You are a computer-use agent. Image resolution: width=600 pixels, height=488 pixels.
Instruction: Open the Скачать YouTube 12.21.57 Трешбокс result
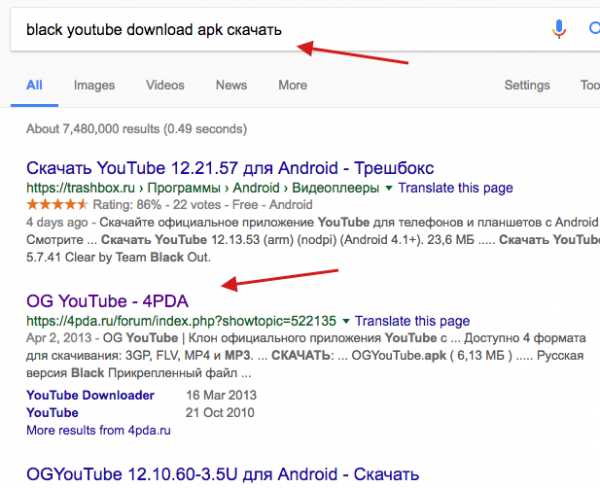(230, 168)
